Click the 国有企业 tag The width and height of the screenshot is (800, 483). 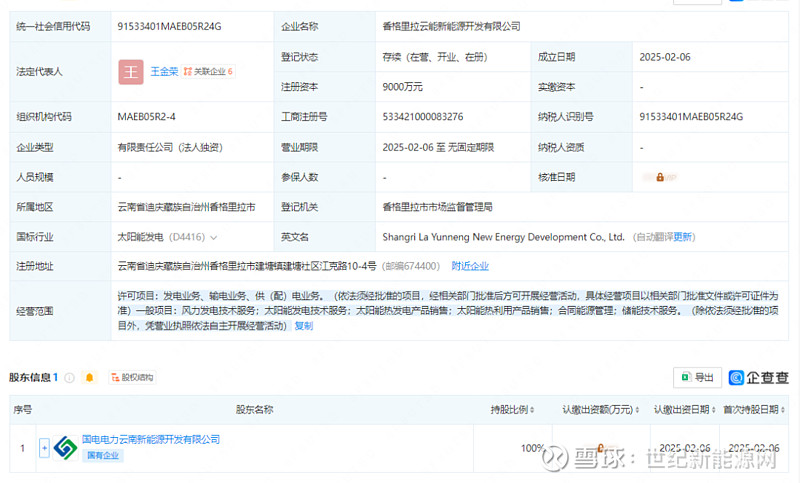tap(103, 455)
